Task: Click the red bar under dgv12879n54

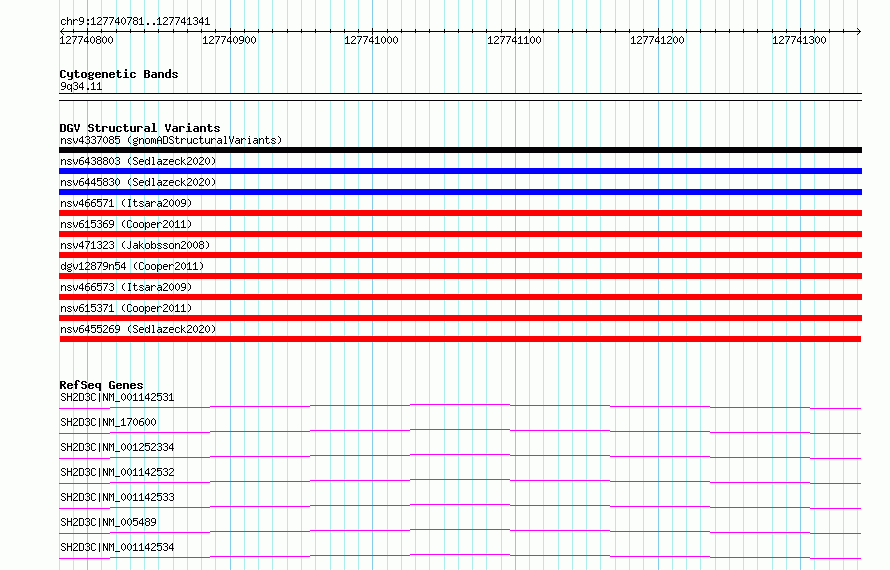Action: coord(460,276)
